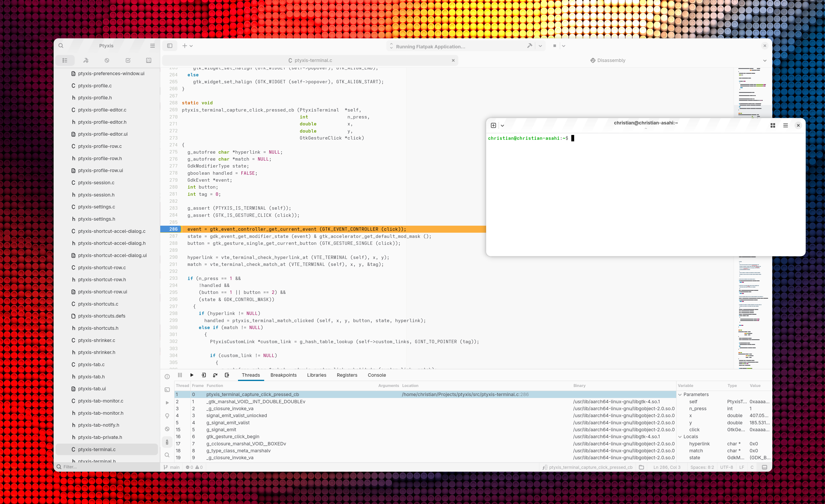This screenshot has height=504, width=825.
Task: Switch terminal window to grid layout icon
Action: [773, 126]
